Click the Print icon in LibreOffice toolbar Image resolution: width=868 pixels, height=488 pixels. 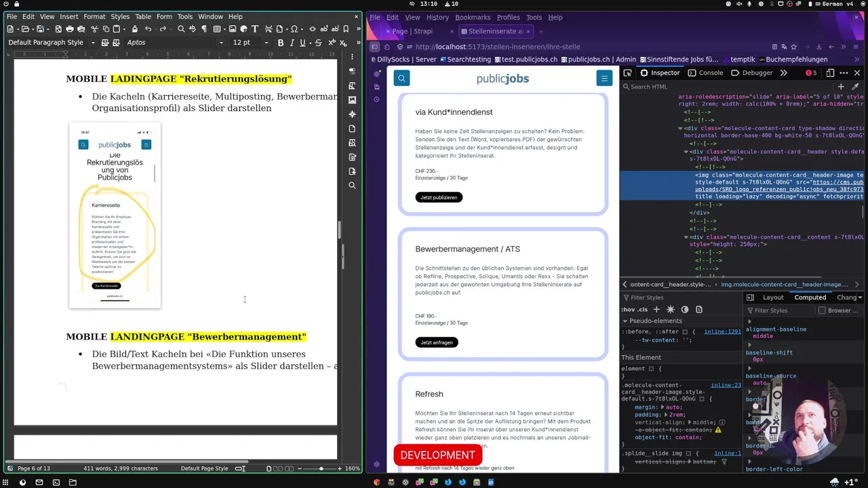pos(69,29)
